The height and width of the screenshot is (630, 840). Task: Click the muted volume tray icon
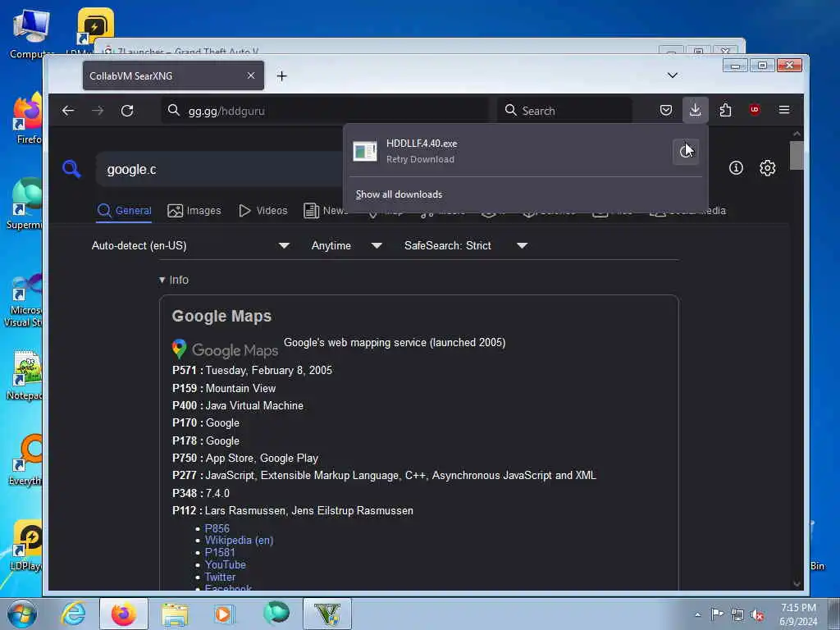point(757,615)
